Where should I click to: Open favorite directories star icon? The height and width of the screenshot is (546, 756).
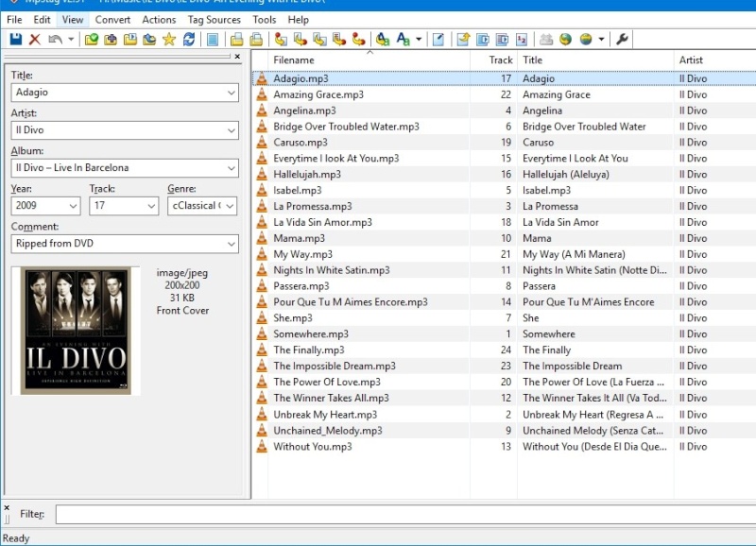click(169, 39)
